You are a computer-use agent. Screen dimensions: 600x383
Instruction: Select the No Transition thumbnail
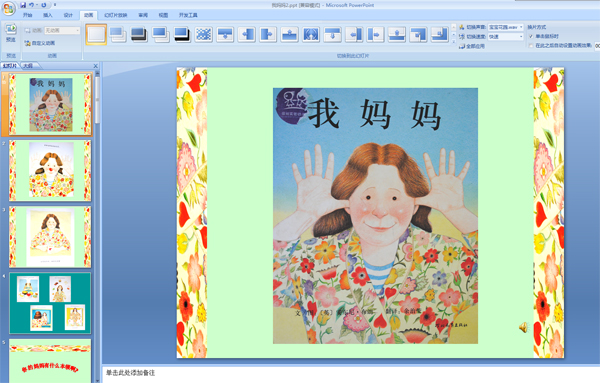pos(96,34)
